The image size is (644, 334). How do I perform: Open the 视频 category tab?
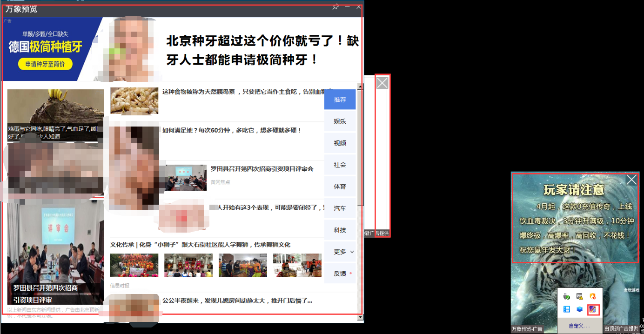[x=340, y=143]
